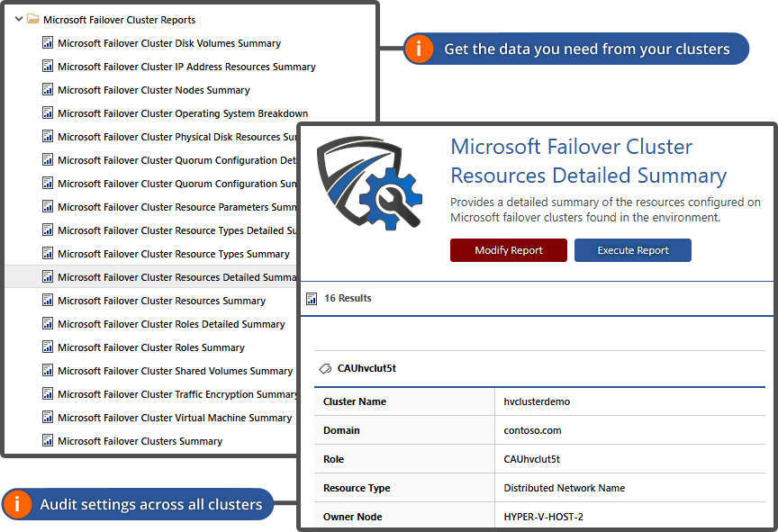Image resolution: width=778 pixels, height=532 pixels.
Task: Click the Execute Report button
Action: [632, 250]
